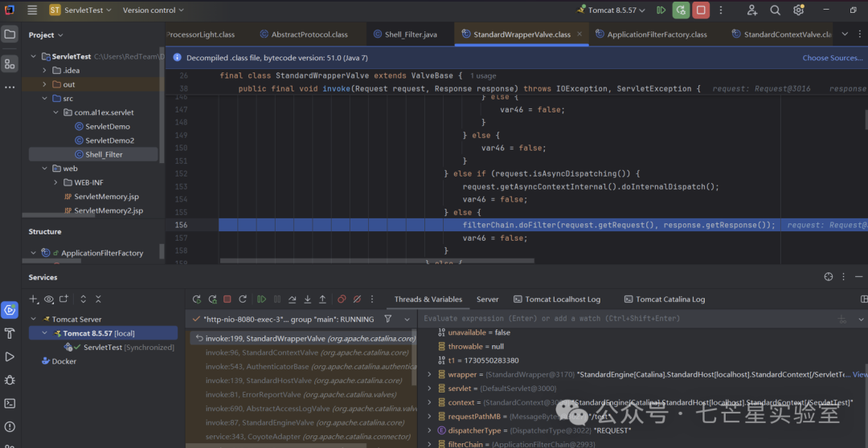Open the Run tool window in left sidebar
The width and height of the screenshot is (868, 448).
coord(10,356)
